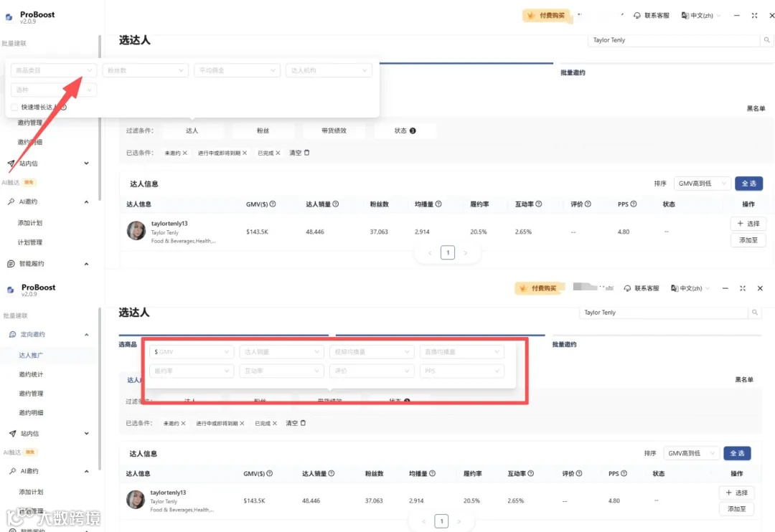Viewport: 775px width, 532px height.
Task: Open the 均播量 help icon in the bottom table
Action: click(433, 473)
